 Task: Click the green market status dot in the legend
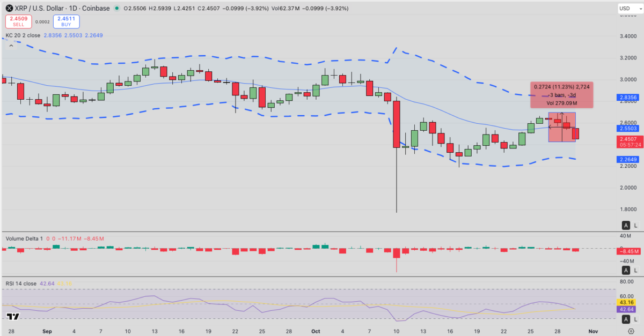(117, 8)
